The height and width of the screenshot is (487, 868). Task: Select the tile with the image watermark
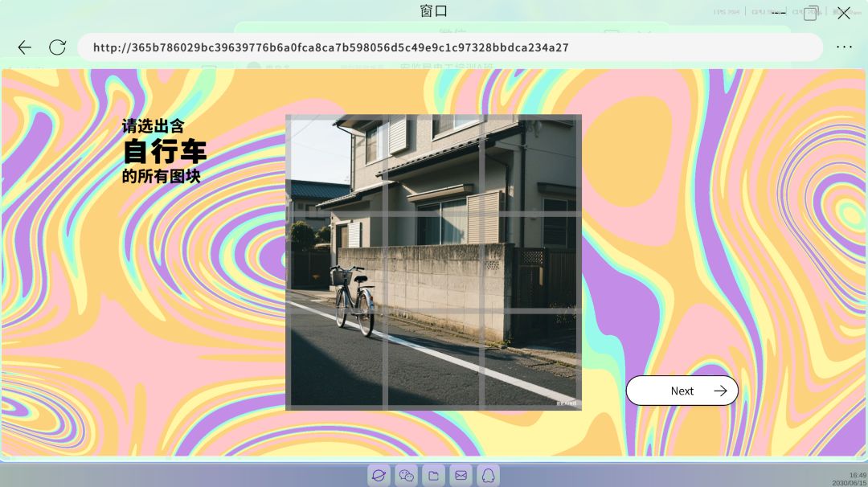pos(530,360)
